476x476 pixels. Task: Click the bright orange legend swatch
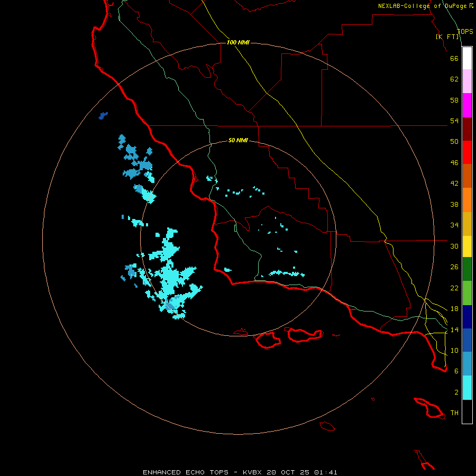(x=467, y=200)
